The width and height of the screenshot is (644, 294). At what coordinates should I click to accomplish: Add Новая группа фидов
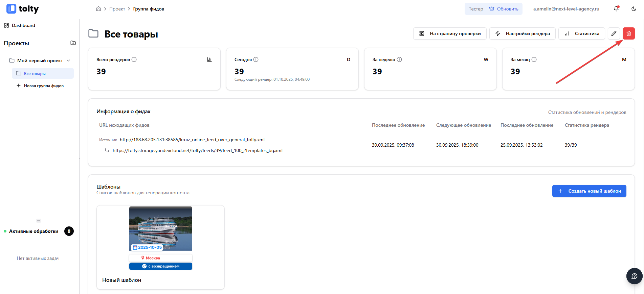point(40,86)
